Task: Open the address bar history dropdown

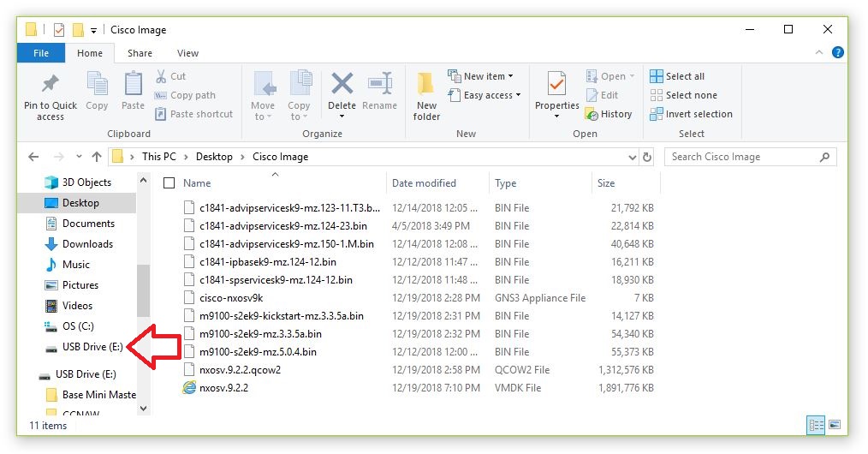Action: (633, 158)
